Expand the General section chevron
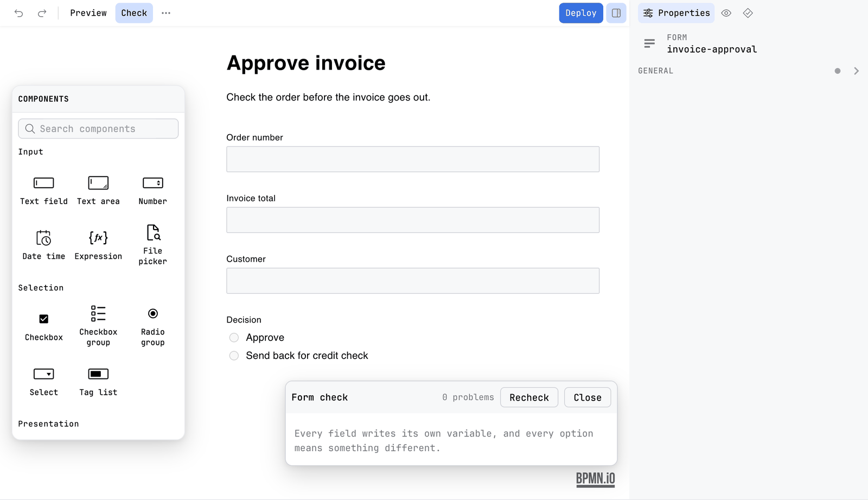This screenshot has height=500, width=868. coord(856,71)
